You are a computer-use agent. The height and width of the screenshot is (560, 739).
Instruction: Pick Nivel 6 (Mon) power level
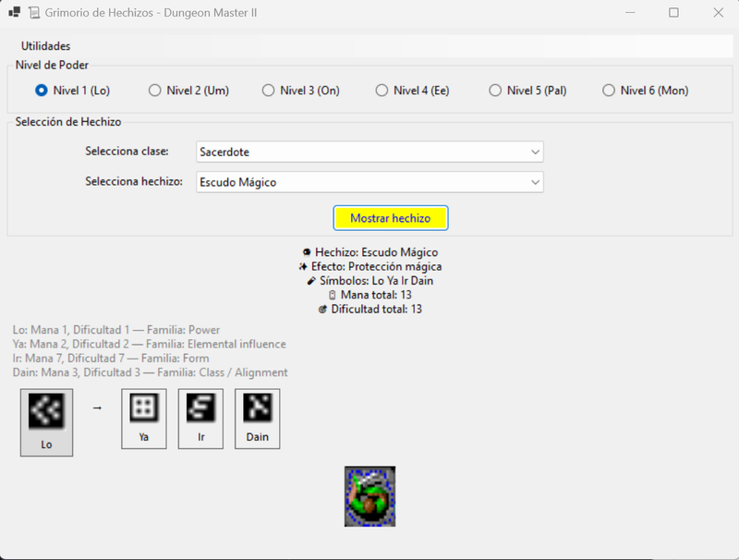coord(645,91)
